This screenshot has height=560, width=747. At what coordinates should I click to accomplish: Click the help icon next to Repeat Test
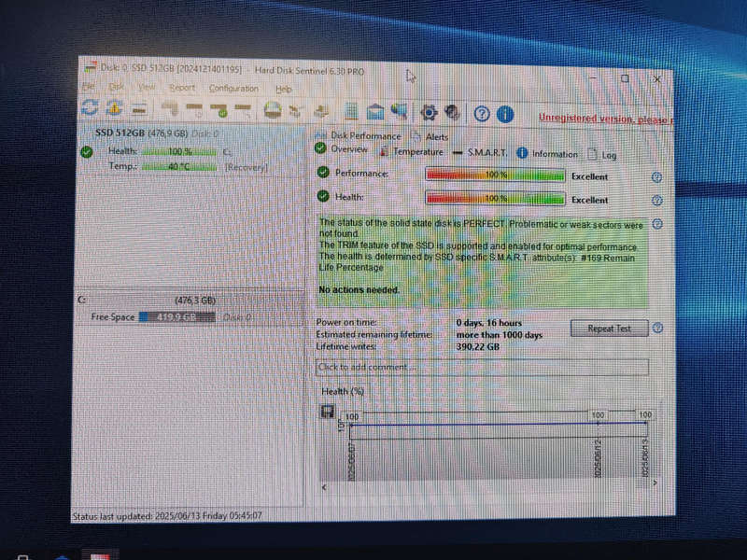coord(657,329)
